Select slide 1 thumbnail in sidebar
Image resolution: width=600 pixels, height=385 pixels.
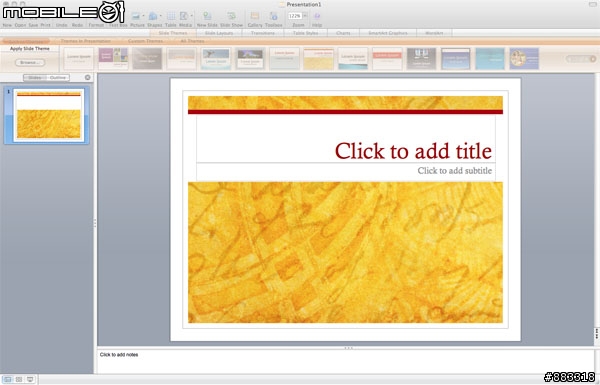[x=49, y=115]
